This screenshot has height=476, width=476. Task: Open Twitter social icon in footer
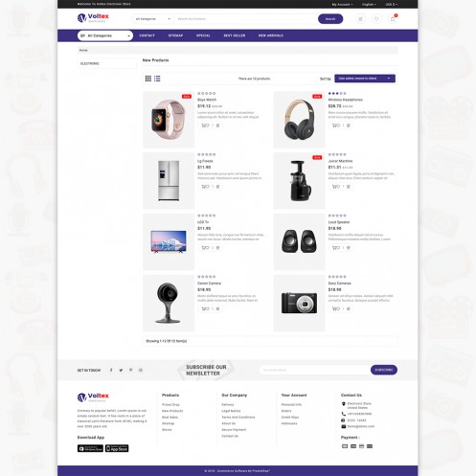pos(121,370)
